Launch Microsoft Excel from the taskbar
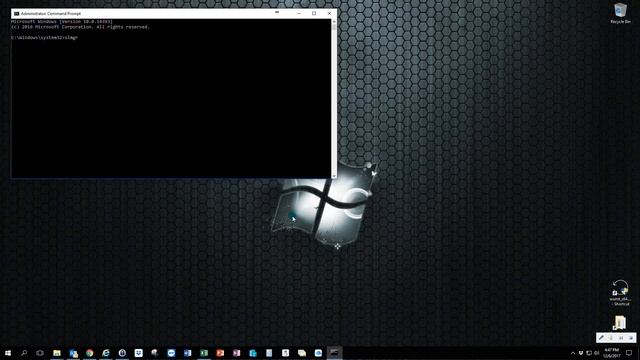The height and width of the screenshot is (360, 640). tap(204, 353)
